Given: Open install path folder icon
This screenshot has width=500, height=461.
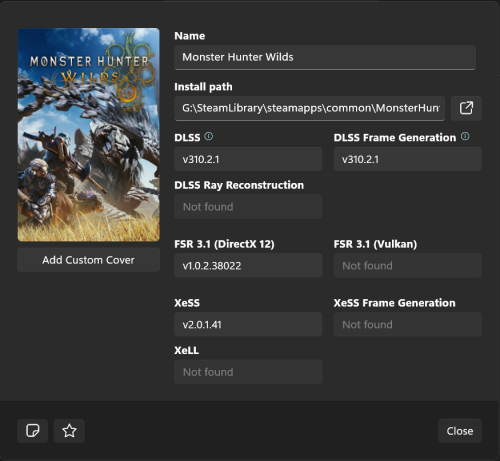Looking at the screenshot, I should [x=466, y=108].
